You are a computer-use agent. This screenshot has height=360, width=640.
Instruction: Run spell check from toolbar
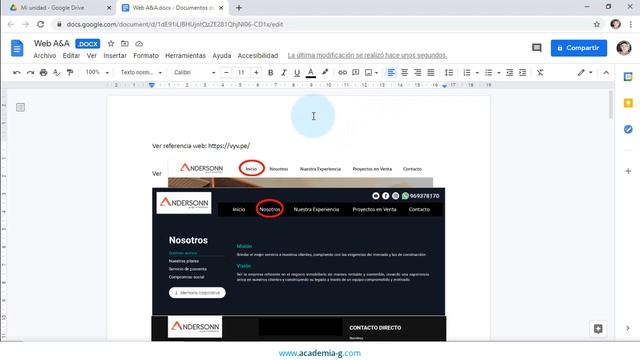point(57,73)
